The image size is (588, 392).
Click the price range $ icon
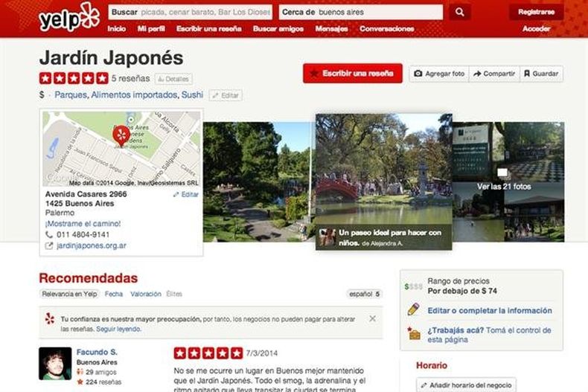tap(413, 286)
